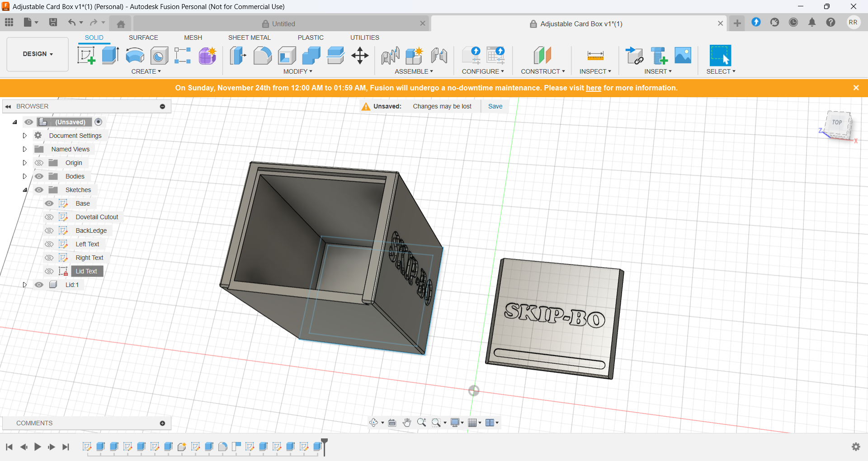This screenshot has height=461, width=868.
Task: Expand the Document Settings node
Action: (25, 136)
